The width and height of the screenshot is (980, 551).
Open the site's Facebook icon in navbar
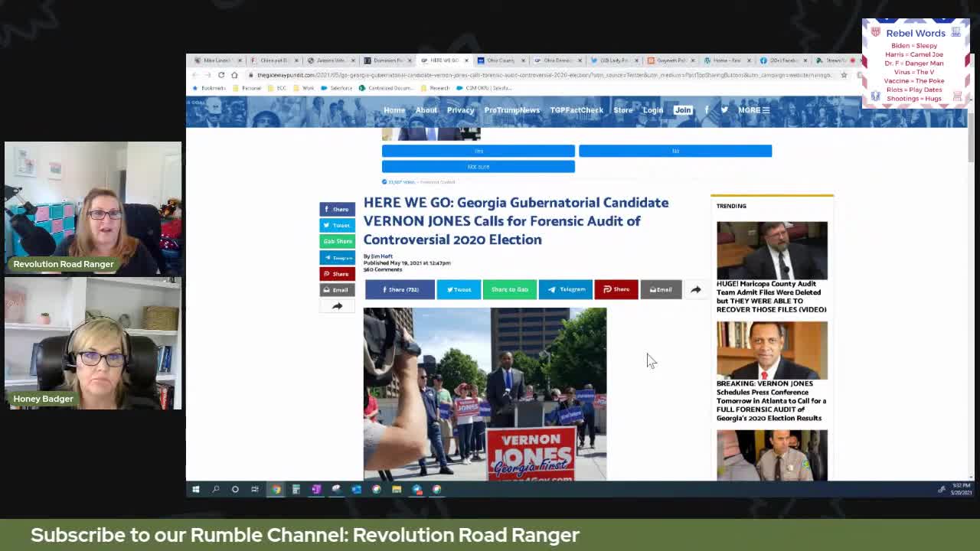[x=707, y=110]
